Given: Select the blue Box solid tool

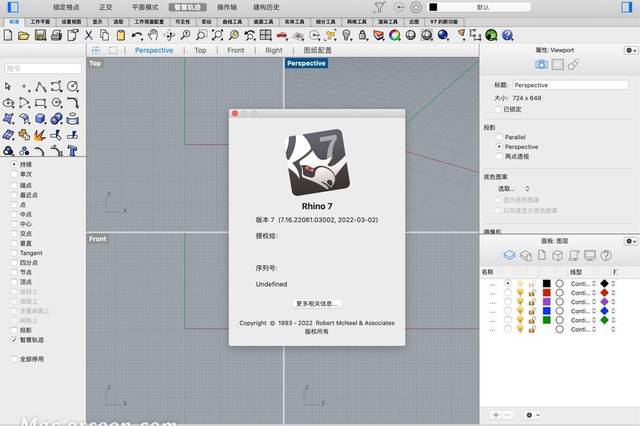Looking at the screenshot, I should [x=40, y=119].
